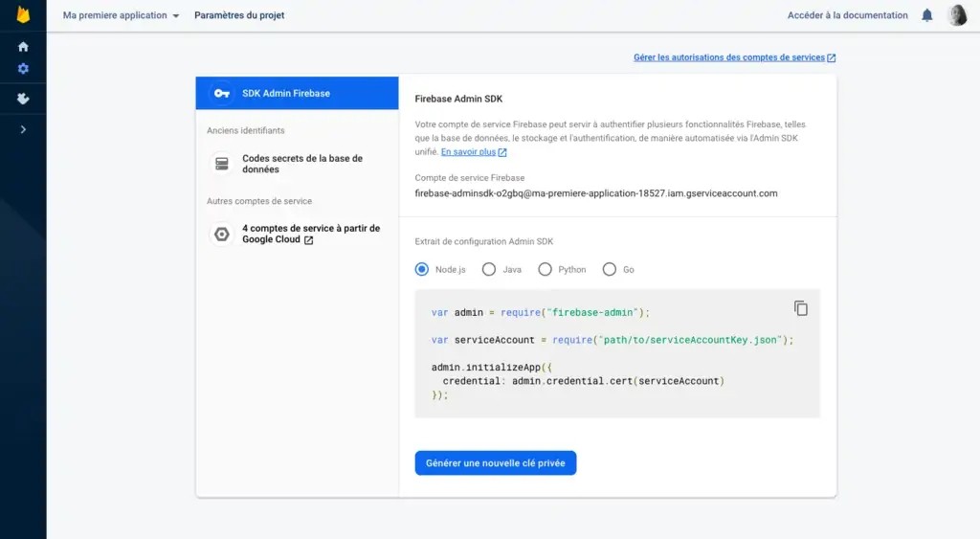Select the Java radio button
Screen dimensions: 980x539
coord(489,270)
